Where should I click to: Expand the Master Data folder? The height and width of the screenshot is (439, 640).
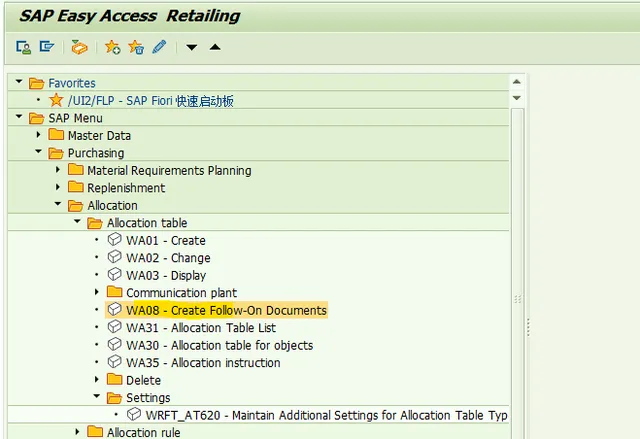pyautogui.click(x=39, y=135)
